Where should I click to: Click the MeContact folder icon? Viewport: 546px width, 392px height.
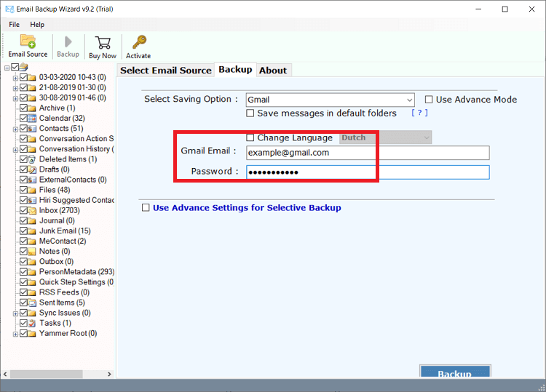32,241
